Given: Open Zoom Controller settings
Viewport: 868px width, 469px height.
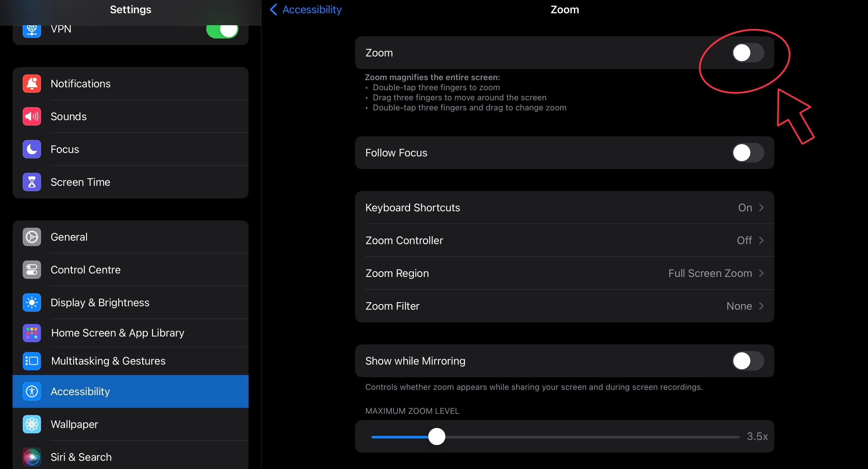Looking at the screenshot, I should pos(564,240).
